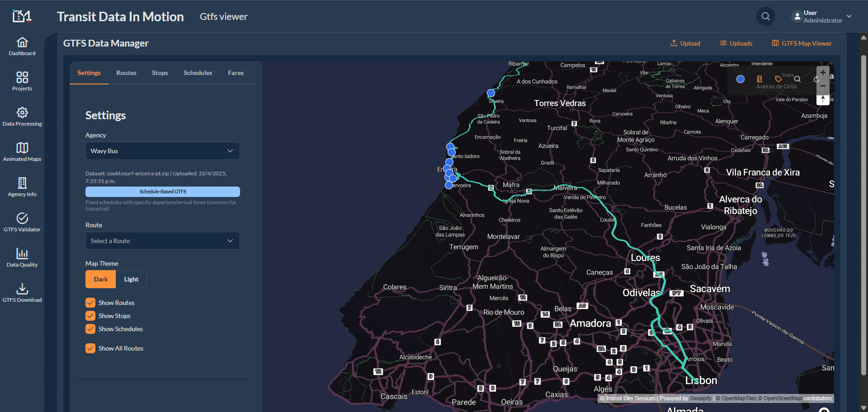The height and width of the screenshot is (412, 868).
Task: Switch map theme to Light
Action: pyautogui.click(x=131, y=279)
